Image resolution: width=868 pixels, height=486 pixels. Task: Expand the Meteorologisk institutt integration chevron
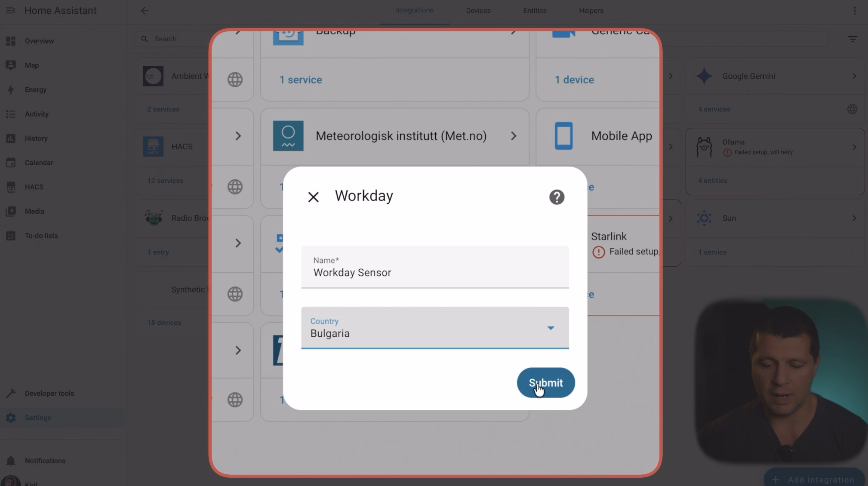click(514, 135)
